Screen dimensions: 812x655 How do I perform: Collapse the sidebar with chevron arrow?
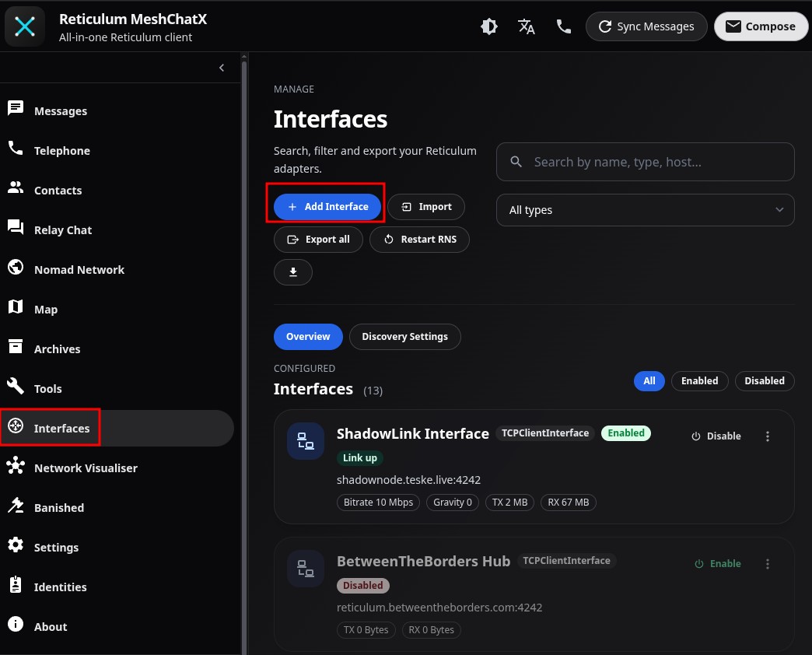point(222,68)
